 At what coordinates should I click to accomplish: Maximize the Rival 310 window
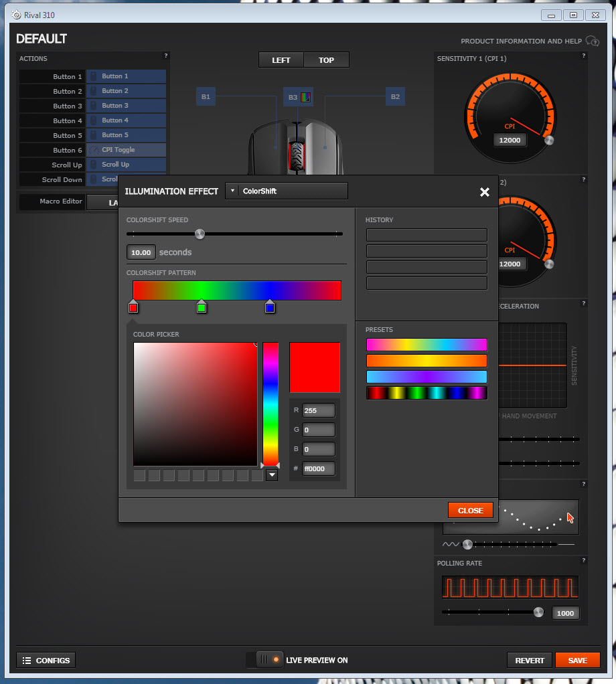(x=573, y=15)
